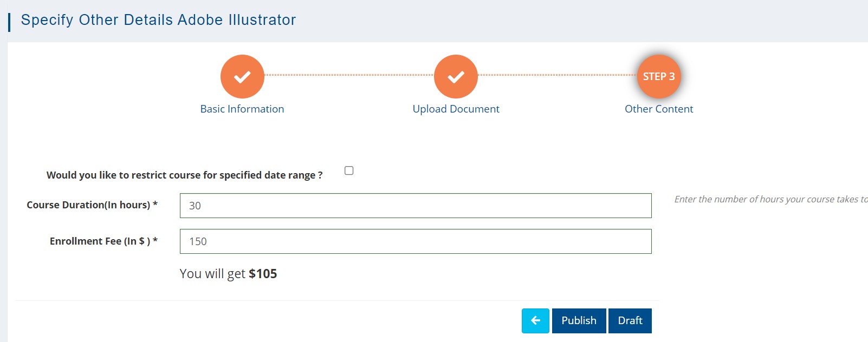This screenshot has height=342, width=868.
Task: Click dotted line between Basic Information and Upload Document
Action: click(349, 75)
